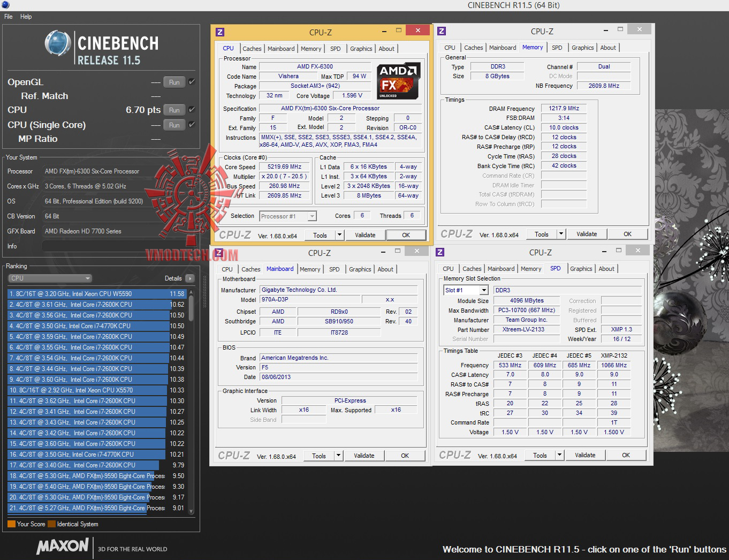Click the Tools button in the CPU-Z Memory window

pos(542,234)
